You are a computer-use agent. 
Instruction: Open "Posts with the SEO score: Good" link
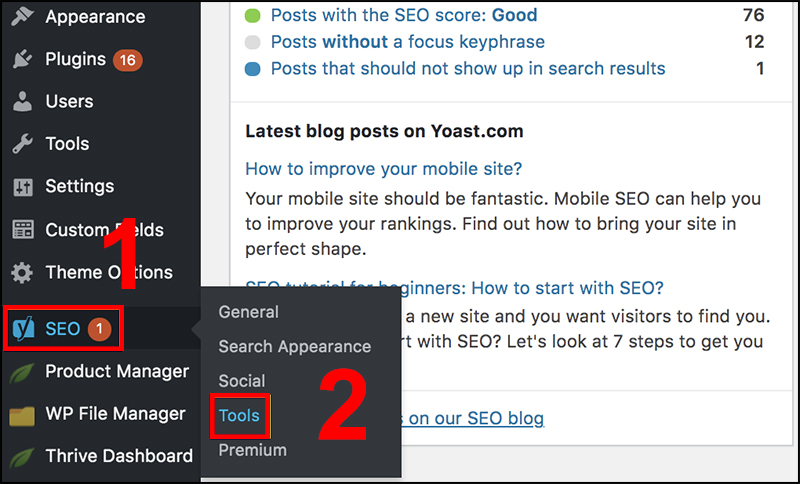[404, 15]
